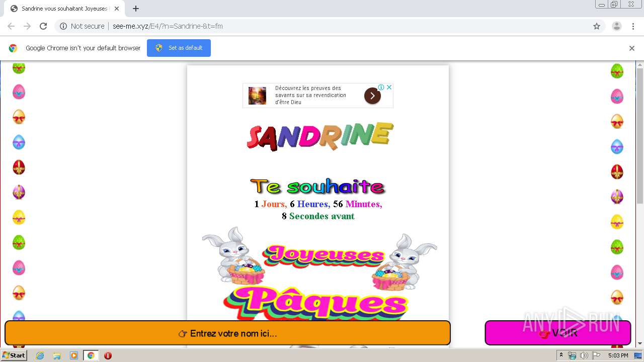Reload the current page

[x=43, y=26]
